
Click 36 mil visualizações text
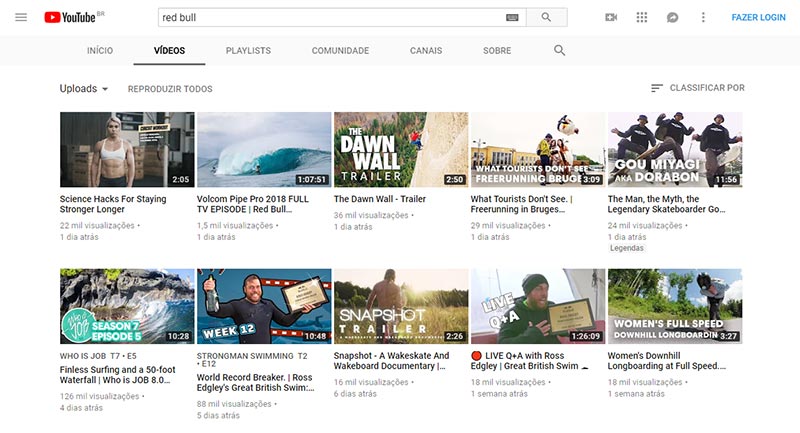(x=371, y=215)
